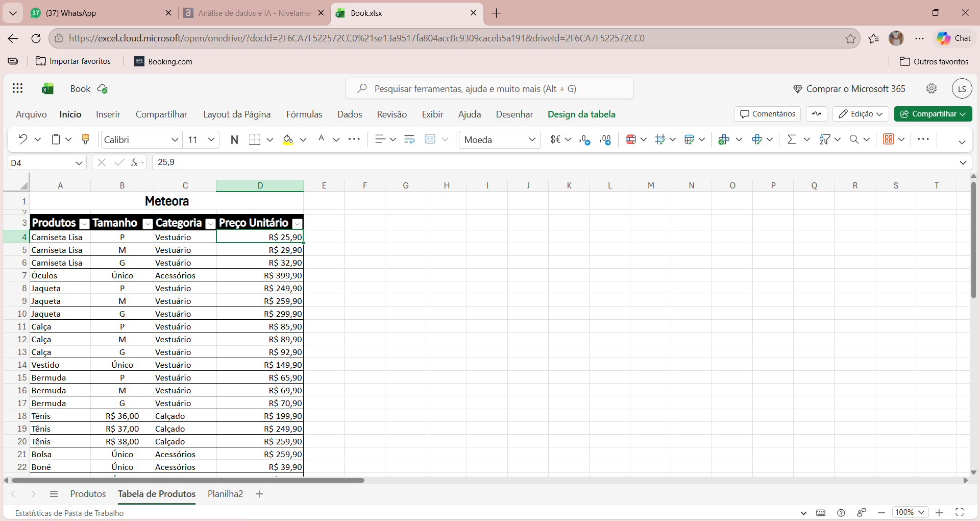
Task: Open the sort and filter icon
Action: point(825,139)
